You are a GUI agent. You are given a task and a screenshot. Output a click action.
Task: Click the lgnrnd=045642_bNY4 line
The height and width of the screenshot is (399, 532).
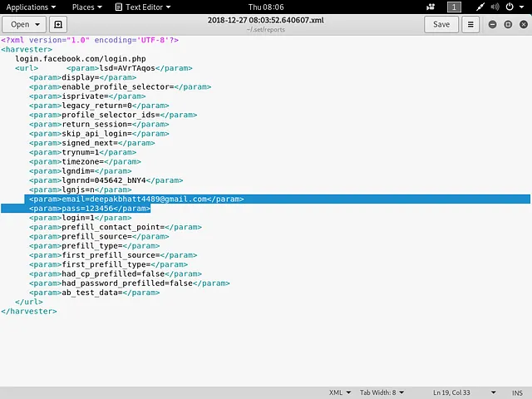tap(106, 180)
